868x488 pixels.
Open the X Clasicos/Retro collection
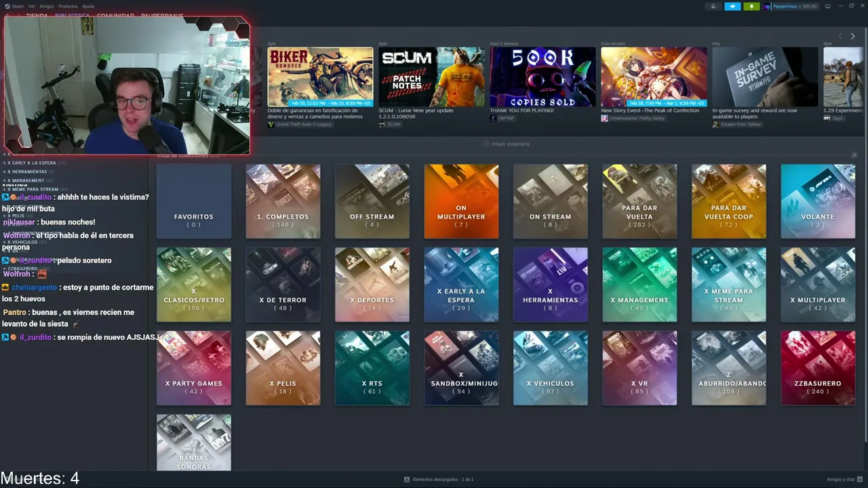click(194, 285)
